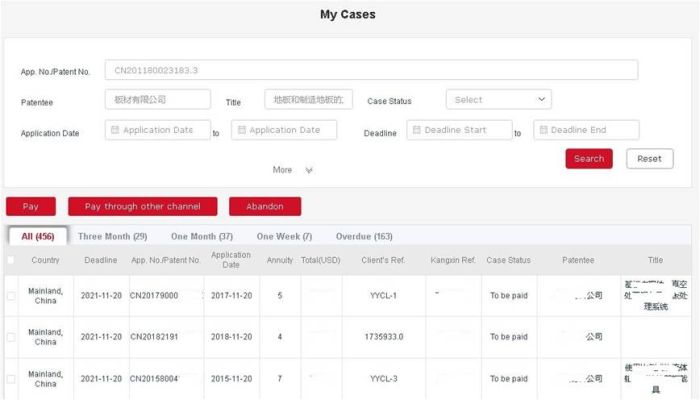The height and width of the screenshot is (400, 700).
Task: Check the row with Client's Ref. YYCL-3
Action: coord(11,379)
